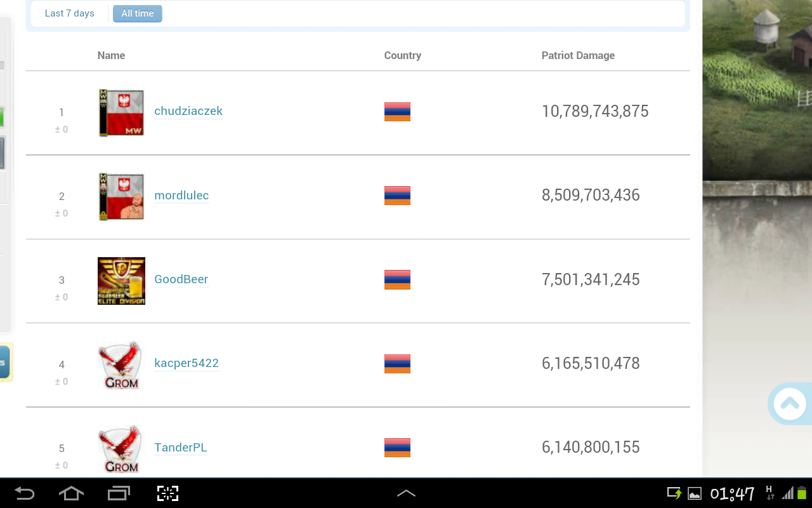Image resolution: width=812 pixels, height=508 pixels.
Task: Visit TanderPL's profile link
Action: (181, 448)
